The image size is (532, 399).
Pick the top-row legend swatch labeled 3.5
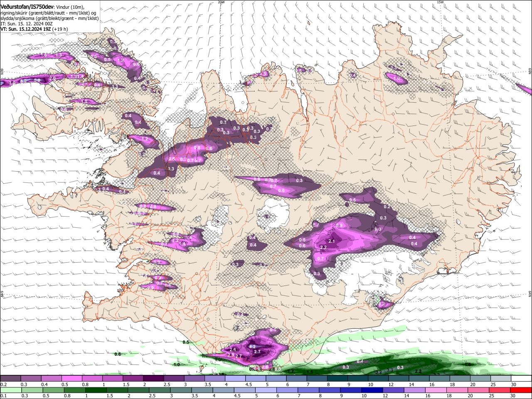pyautogui.click(x=215, y=378)
